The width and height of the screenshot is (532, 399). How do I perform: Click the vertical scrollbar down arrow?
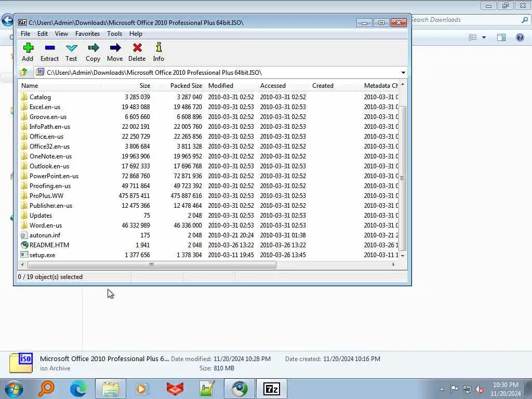(x=403, y=256)
